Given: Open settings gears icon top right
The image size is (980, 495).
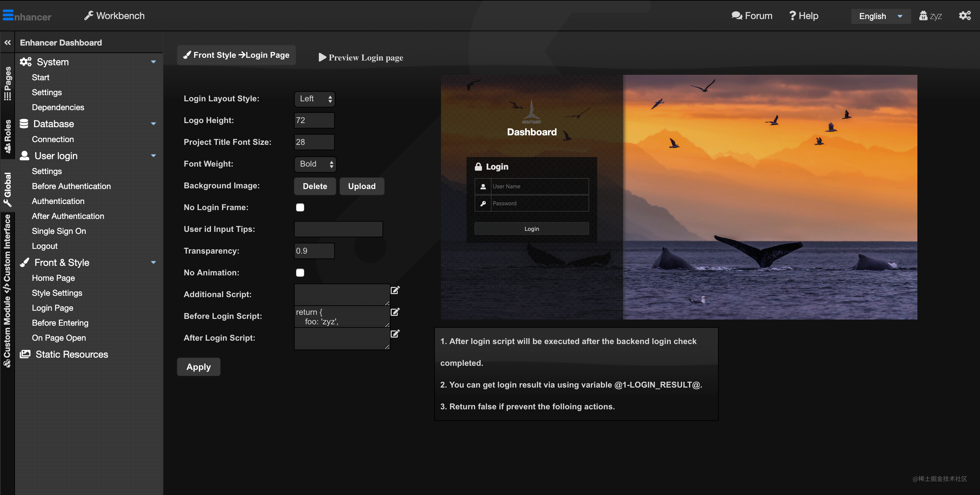Looking at the screenshot, I should 965,16.
